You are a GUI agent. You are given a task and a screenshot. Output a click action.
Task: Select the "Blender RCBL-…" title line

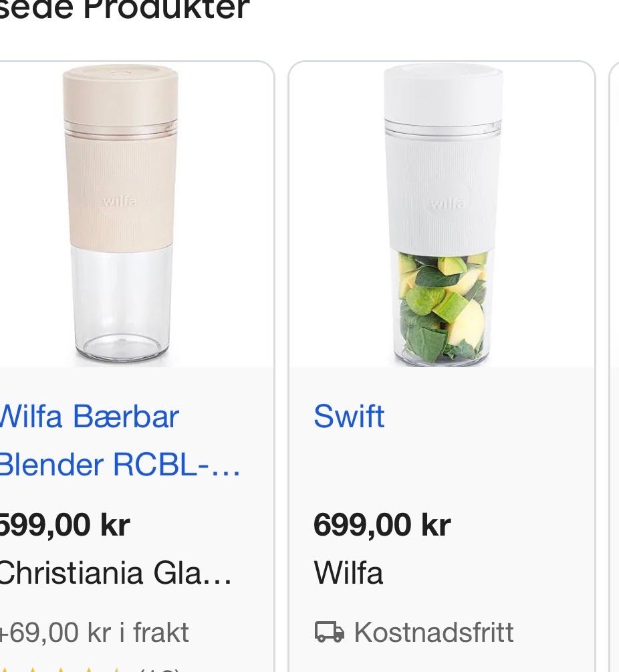[x=120, y=465]
